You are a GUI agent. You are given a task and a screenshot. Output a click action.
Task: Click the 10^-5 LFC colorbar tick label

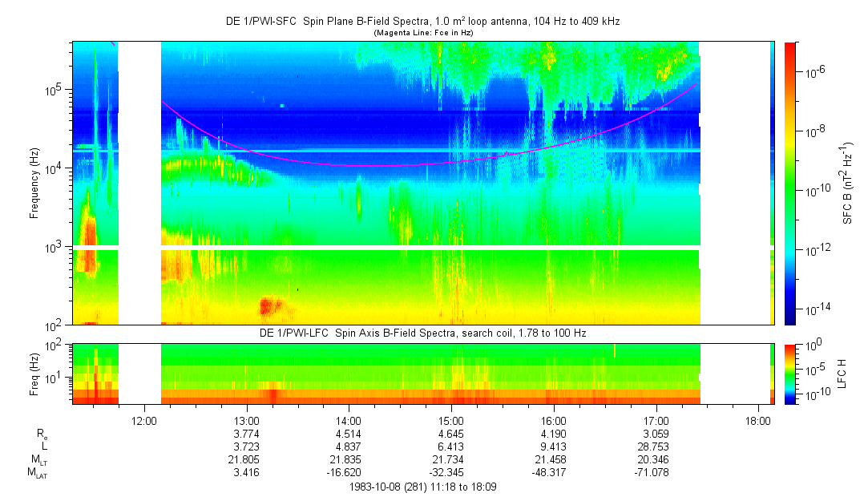click(x=813, y=369)
